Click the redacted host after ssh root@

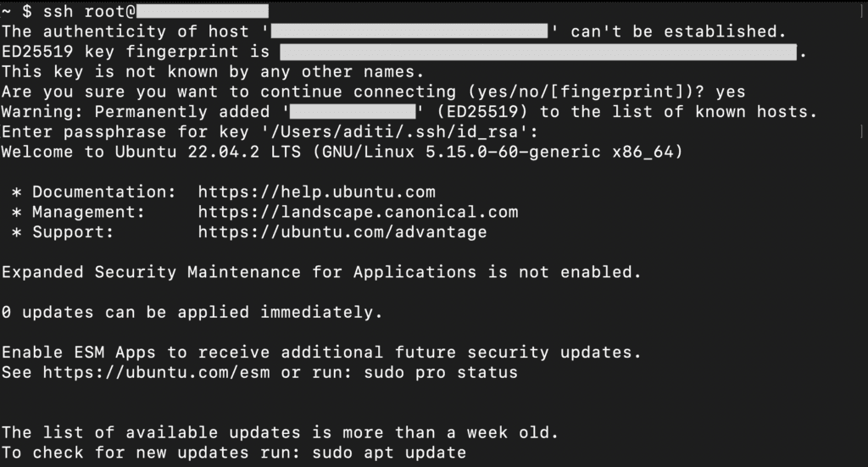(x=202, y=12)
